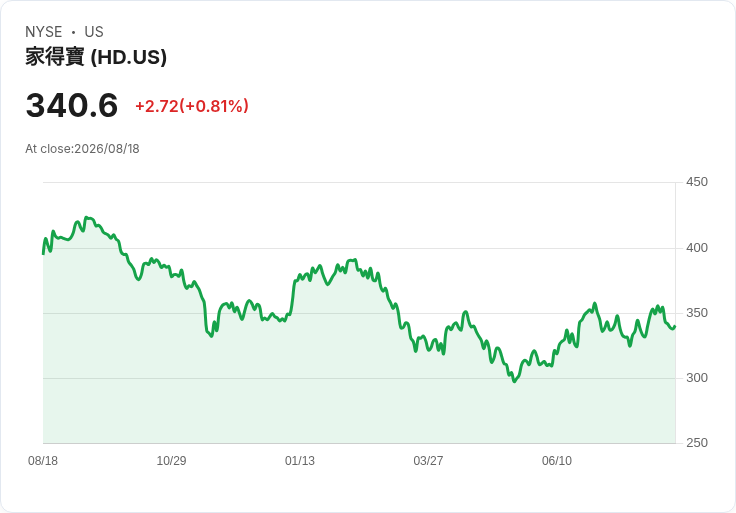Viewport: 736px width, 513px height.
Task: Select the 08/18 x-axis date label
Action: [x=43, y=461]
